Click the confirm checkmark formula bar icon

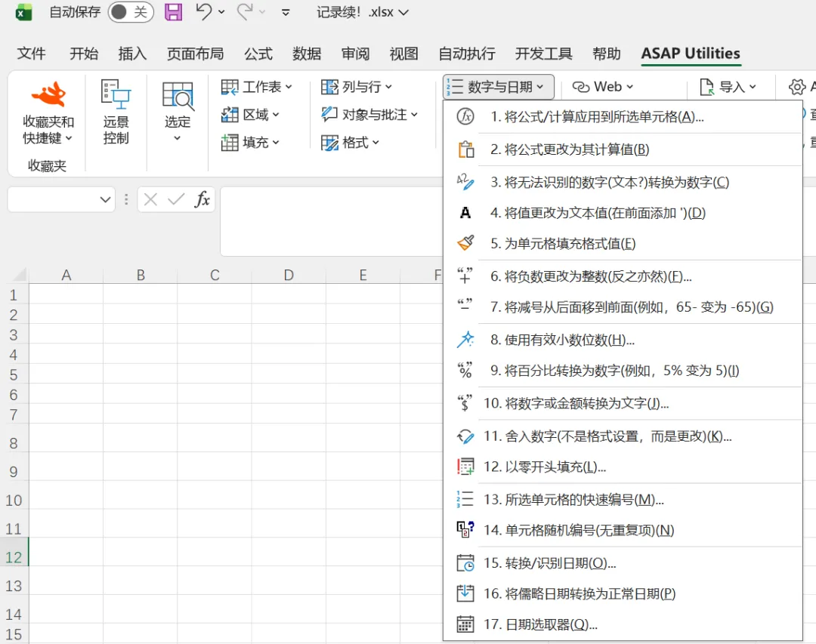(176, 200)
